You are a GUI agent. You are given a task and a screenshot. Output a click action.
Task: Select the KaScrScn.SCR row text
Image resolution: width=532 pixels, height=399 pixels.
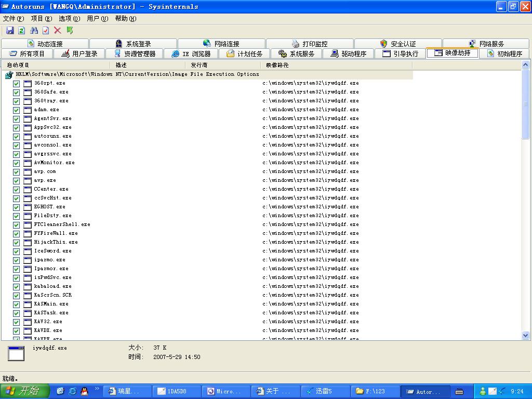click(52, 295)
